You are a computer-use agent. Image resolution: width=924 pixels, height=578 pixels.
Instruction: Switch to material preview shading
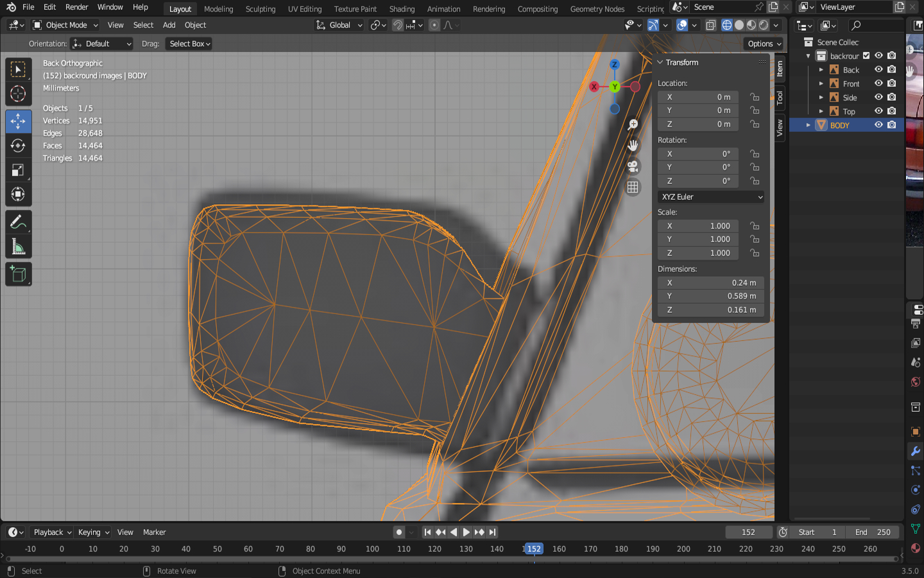click(751, 25)
